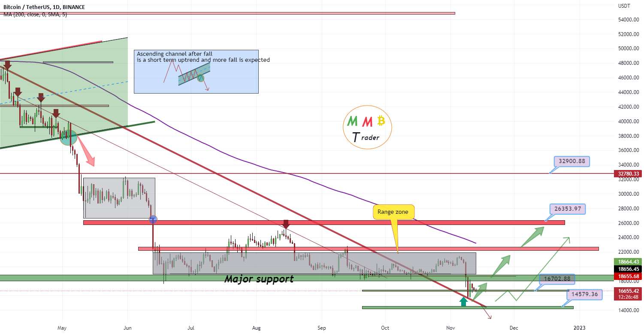
Task: Click the 48000.00 price axis label
Action: click(x=629, y=63)
